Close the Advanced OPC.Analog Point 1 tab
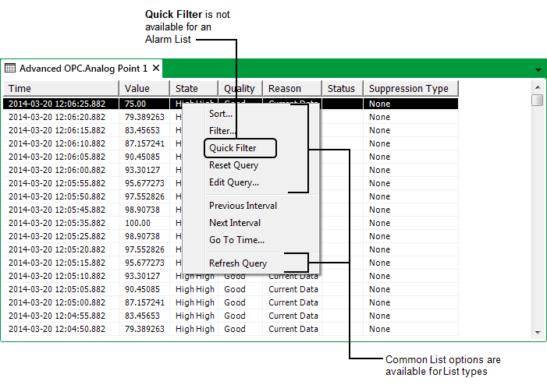Screen dimensions: 547x392 156,69
